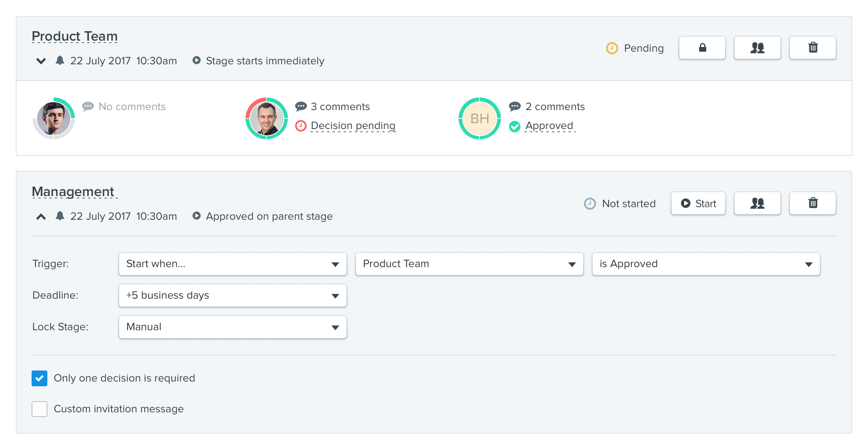868x434 pixels.
Task: Open the +5 business days deadline dropdown
Action: point(232,296)
